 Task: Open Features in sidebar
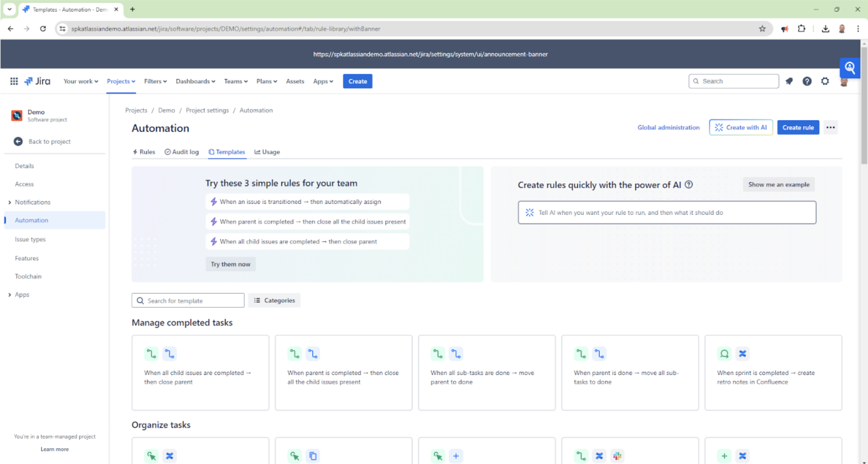27,258
